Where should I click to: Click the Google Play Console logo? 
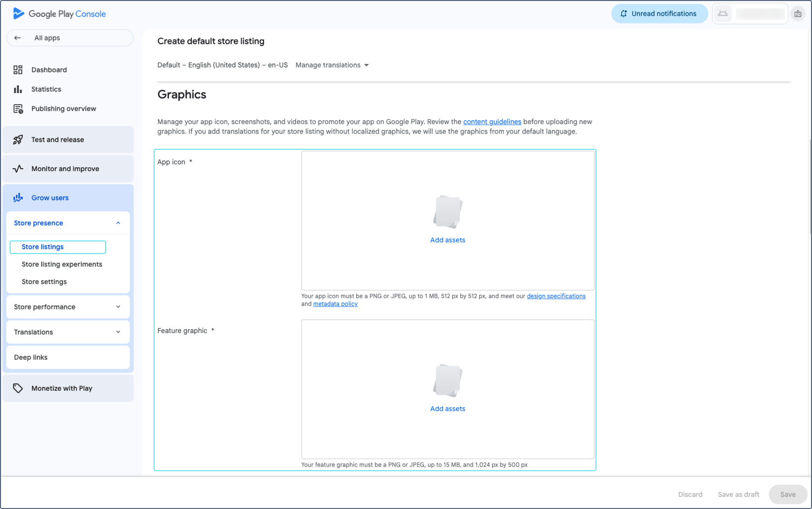pyautogui.click(x=60, y=14)
